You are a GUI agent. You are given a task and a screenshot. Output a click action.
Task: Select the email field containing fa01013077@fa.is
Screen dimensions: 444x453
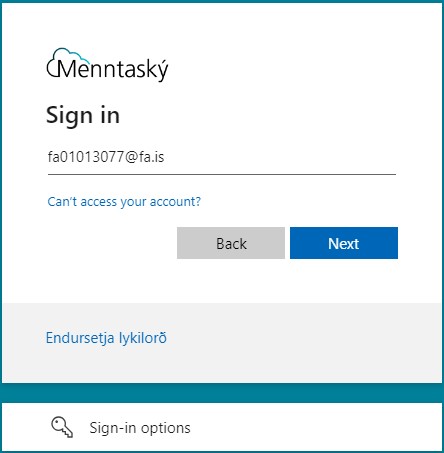(x=222, y=157)
